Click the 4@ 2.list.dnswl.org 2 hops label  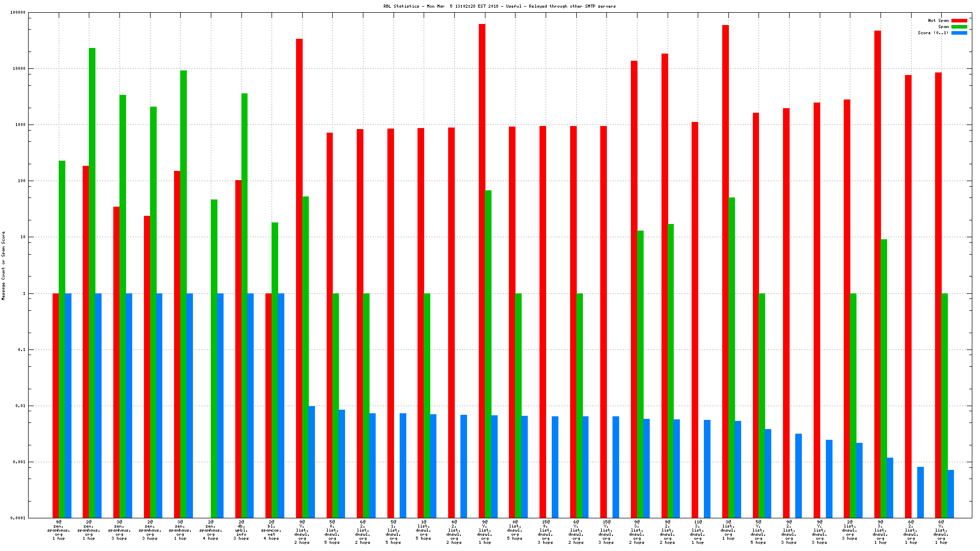454,532
